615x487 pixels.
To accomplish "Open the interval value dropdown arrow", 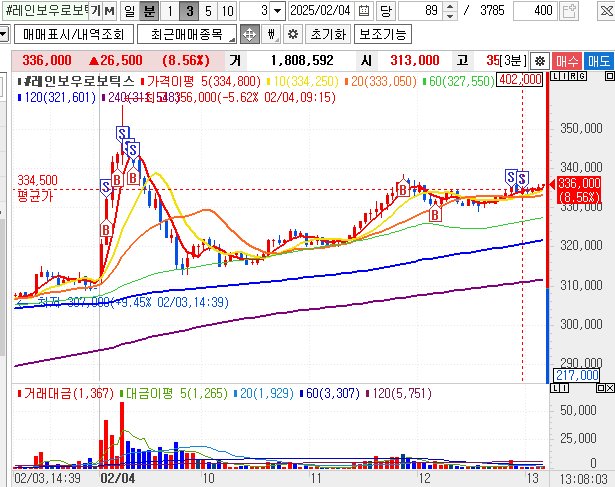I will coord(277,11).
